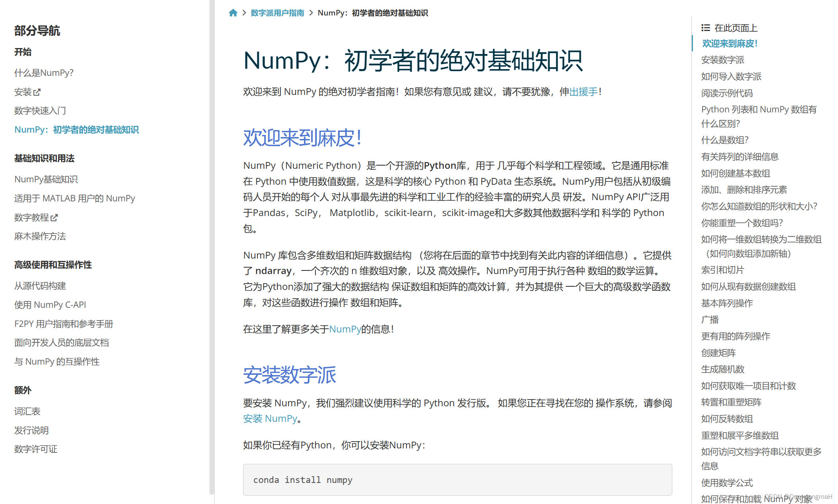838x504 pixels.
Task: Open 面向开发人员的底层文档 link
Action: point(62,343)
